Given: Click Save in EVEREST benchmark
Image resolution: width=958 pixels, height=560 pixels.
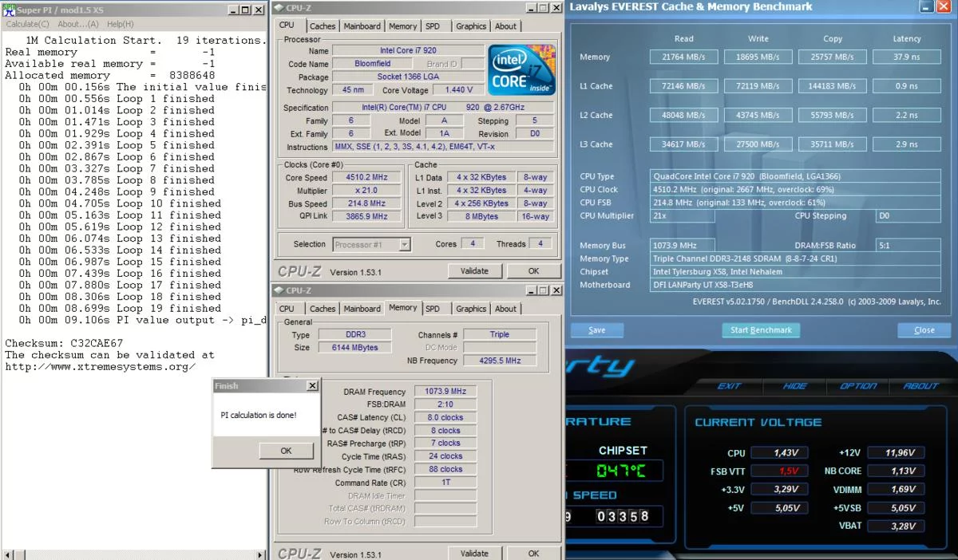Looking at the screenshot, I should [597, 329].
